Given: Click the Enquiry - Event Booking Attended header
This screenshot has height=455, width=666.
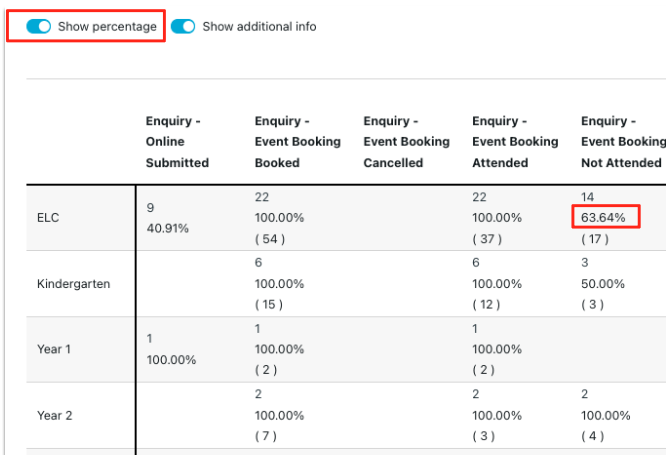Looking at the screenshot, I should coord(515,142).
